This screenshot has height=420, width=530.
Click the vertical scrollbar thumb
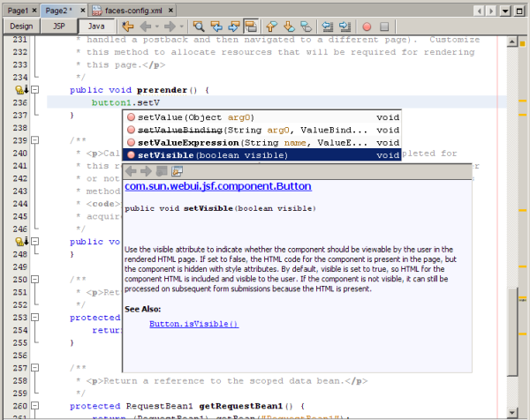click(x=512, y=332)
